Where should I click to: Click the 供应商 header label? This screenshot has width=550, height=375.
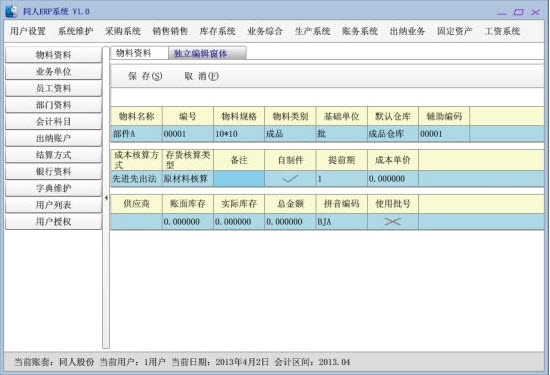click(x=136, y=204)
